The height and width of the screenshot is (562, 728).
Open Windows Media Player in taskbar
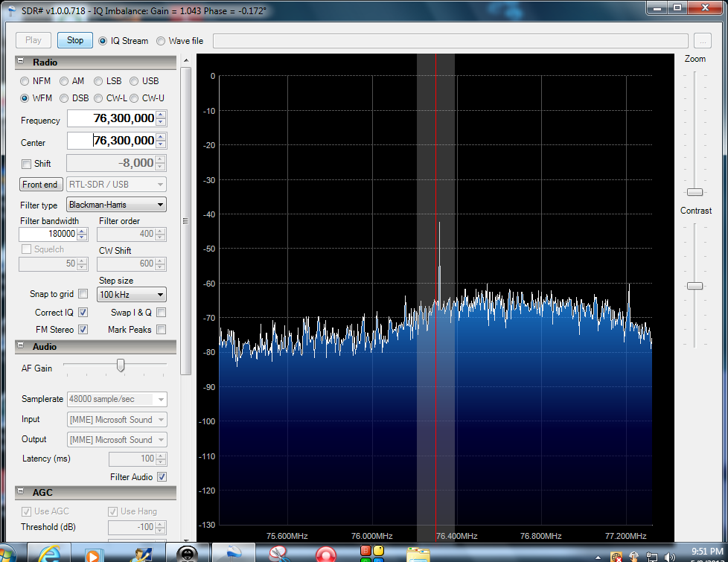pos(93,554)
